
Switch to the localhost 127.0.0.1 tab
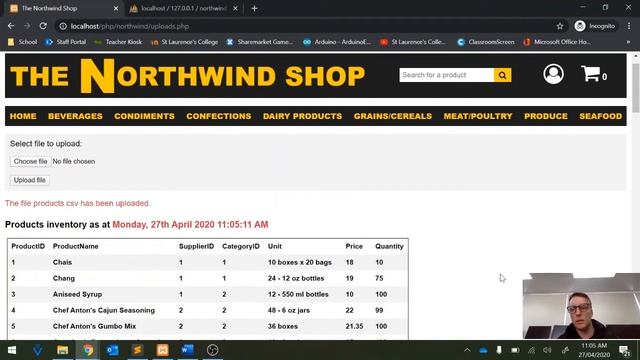pyautogui.click(x=184, y=8)
